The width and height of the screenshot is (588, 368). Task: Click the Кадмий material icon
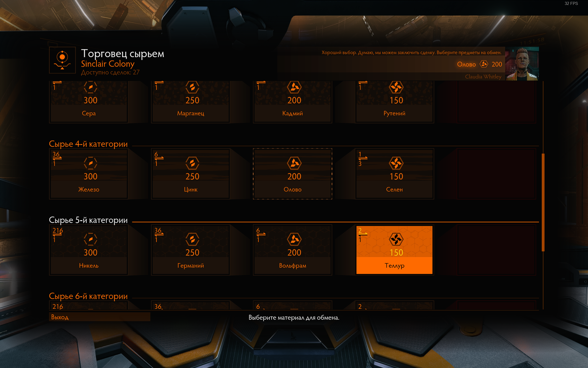pos(294,87)
